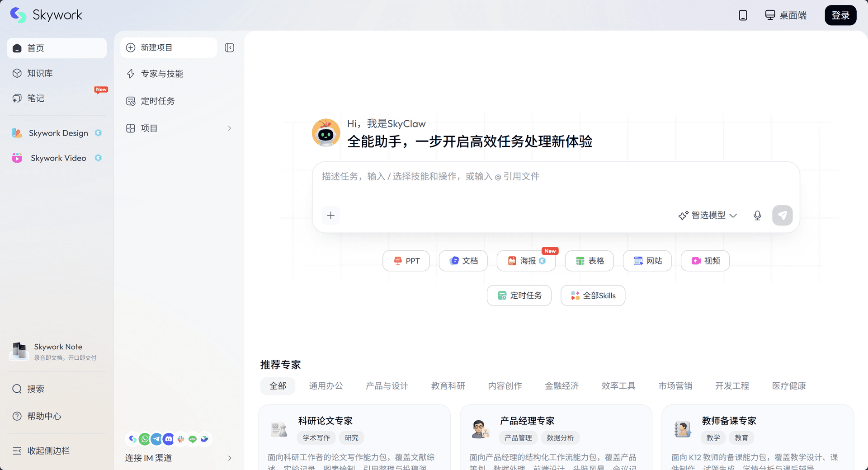Click 新建项目 new project button

[x=169, y=47]
